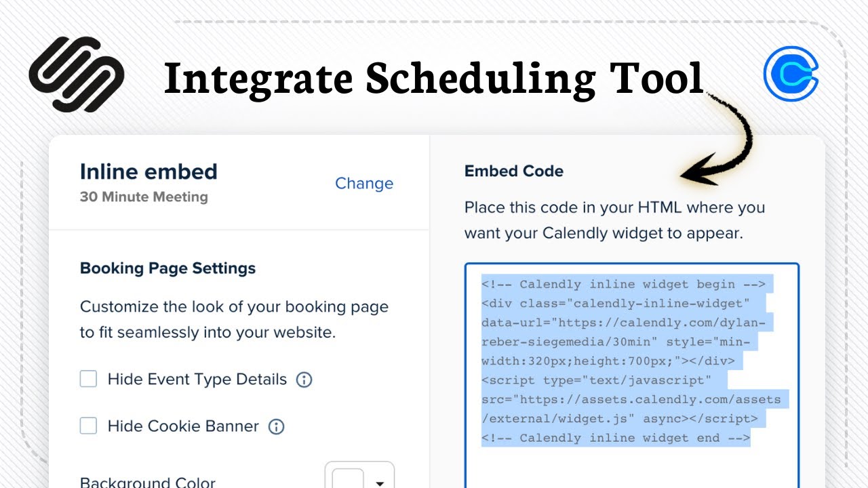Image resolution: width=868 pixels, height=488 pixels.
Task: Enable the Hide Event Type Details checkbox
Action: tap(89, 379)
